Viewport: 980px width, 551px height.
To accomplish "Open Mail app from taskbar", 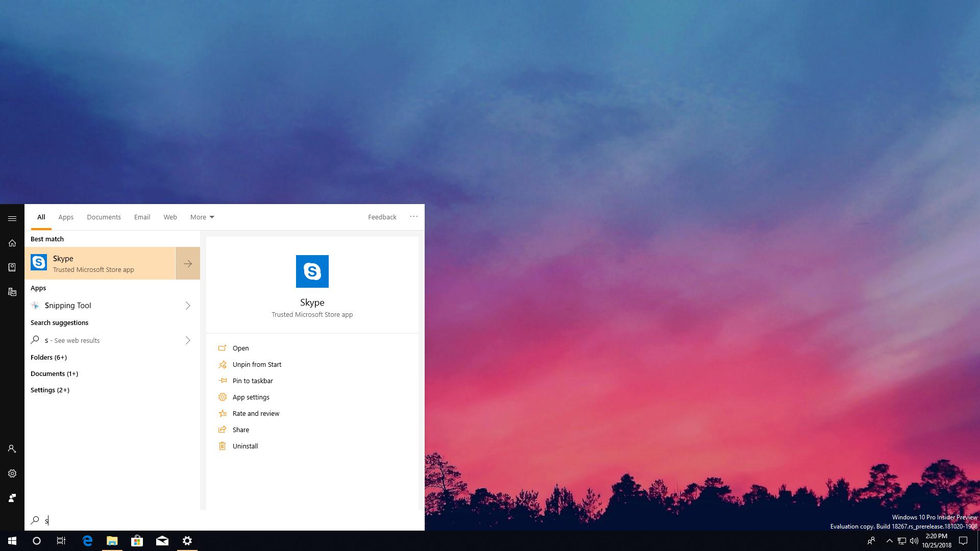I will coord(162,541).
